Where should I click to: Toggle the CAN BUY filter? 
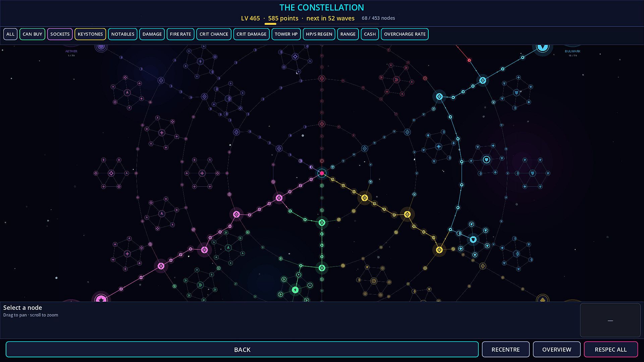32,34
